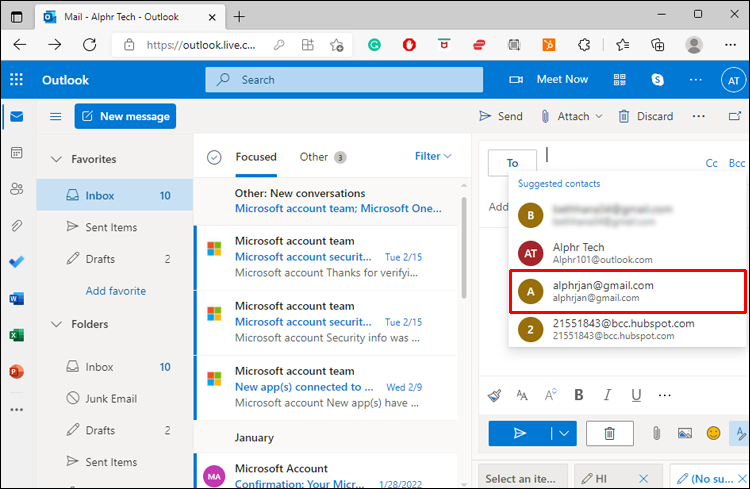Choose suggested contact 21551843@bcc.hubspot.com

[x=628, y=329]
